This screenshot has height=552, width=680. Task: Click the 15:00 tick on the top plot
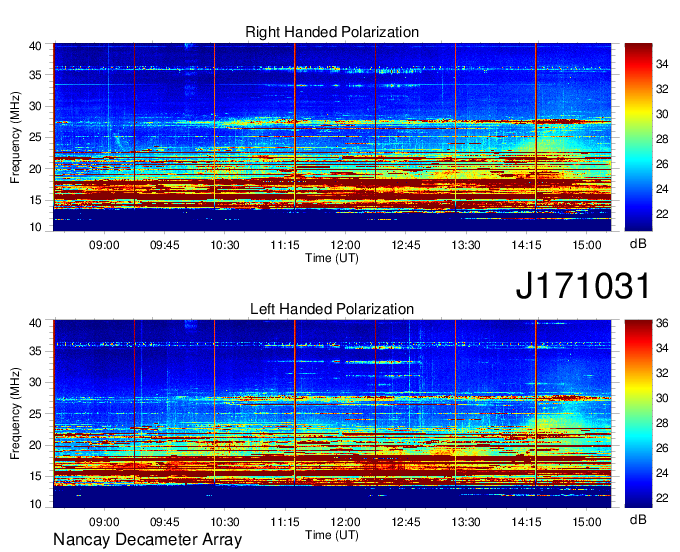point(587,245)
